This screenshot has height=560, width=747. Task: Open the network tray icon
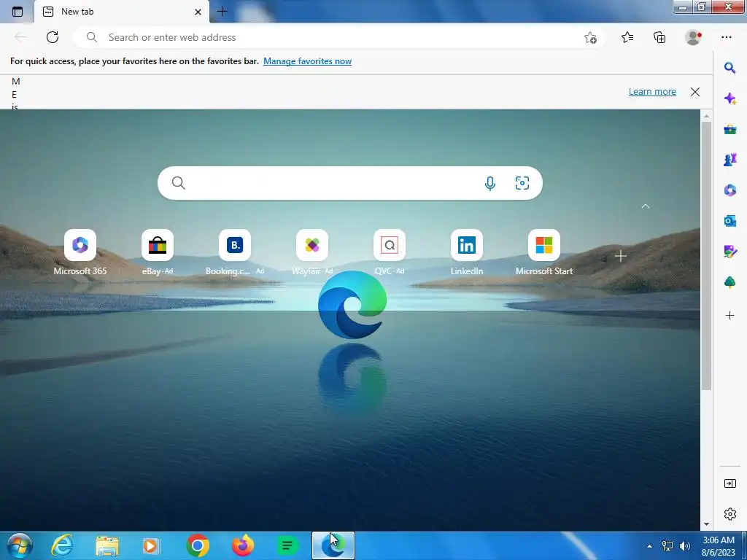pos(667,546)
